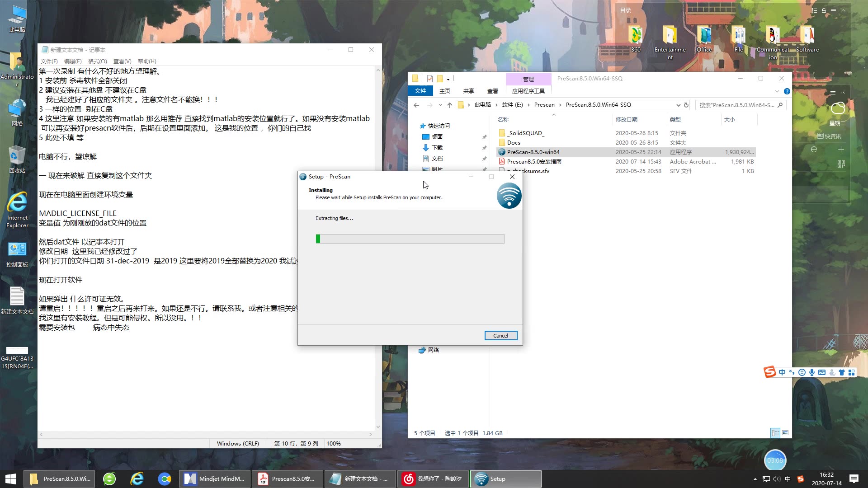This screenshot has width=868, height=488.
Task: Click Cancel in the PreScan setup dialog
Action: 500,336
